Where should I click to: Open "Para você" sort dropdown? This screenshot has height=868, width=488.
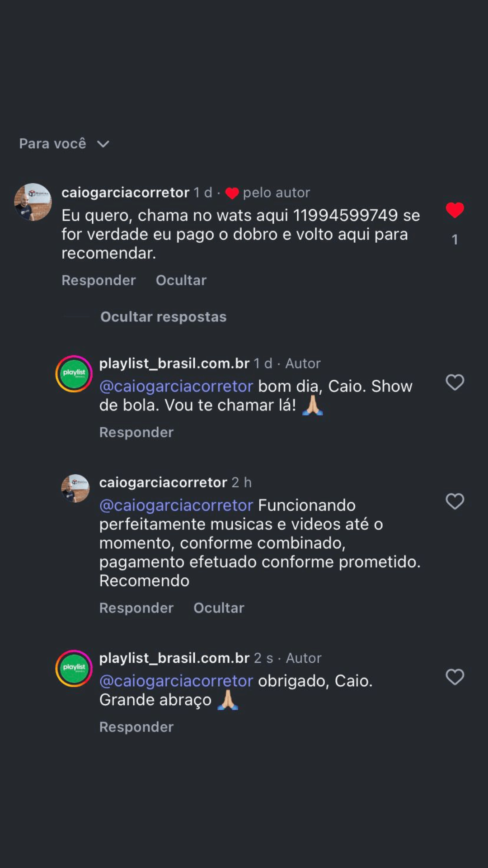click(53, 144)
